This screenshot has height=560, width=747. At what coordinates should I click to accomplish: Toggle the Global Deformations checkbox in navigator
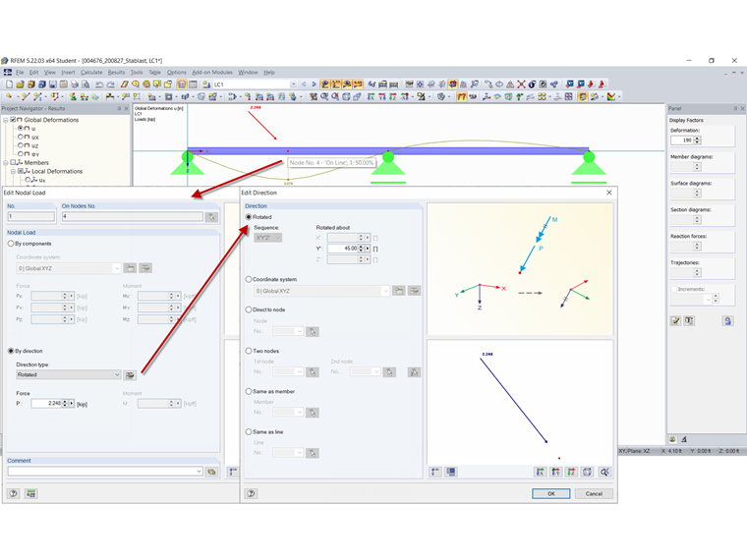[x=14, y=120]
